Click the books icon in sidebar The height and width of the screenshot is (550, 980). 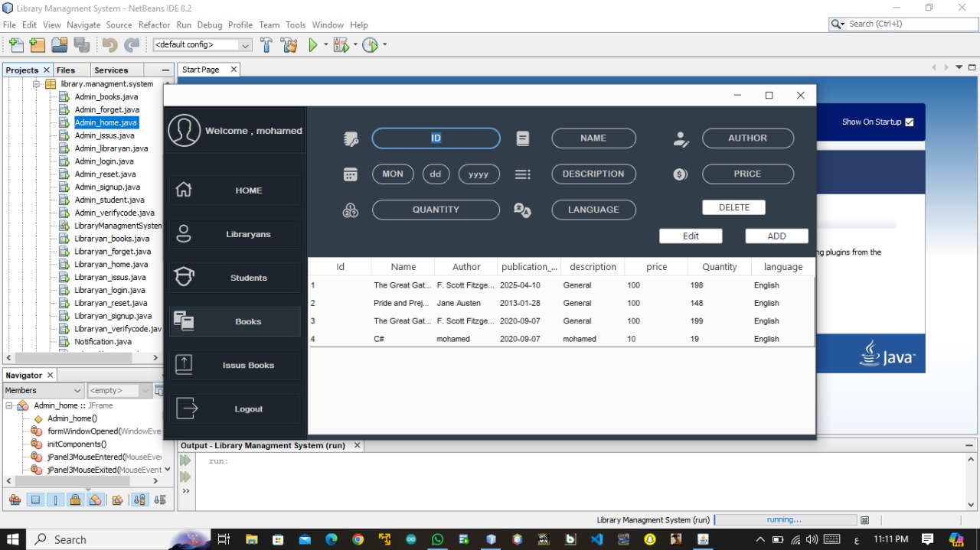pos(184,321)
